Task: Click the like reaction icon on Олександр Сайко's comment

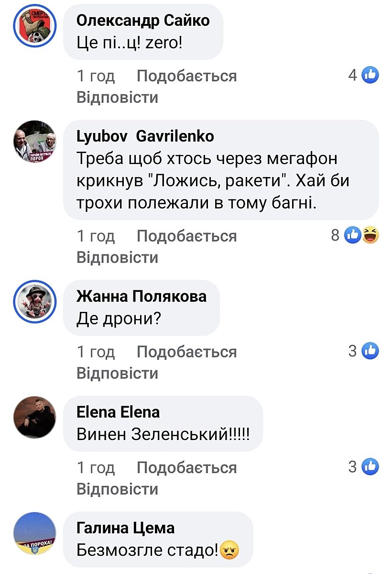Action: point(370,75)
